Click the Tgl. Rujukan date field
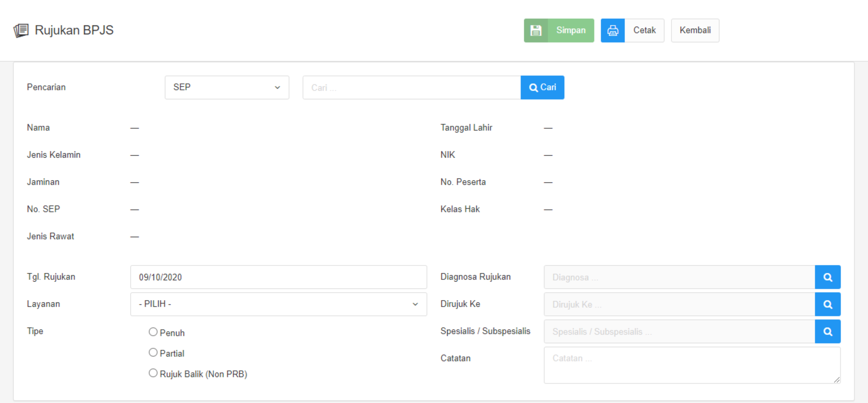The height and width of the screenshot is (403, 868). tap(278, 277)
